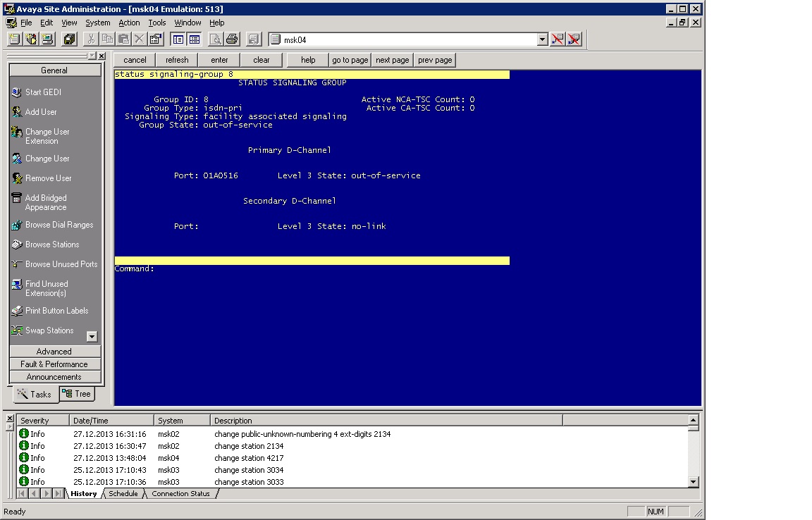Click the sidebar task list down arrow
Viewport: 812px width, 520px height.
point(92,337)
